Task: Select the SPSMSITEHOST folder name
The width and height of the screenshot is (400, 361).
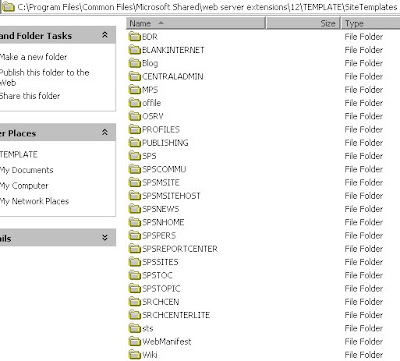Action: 171,196
